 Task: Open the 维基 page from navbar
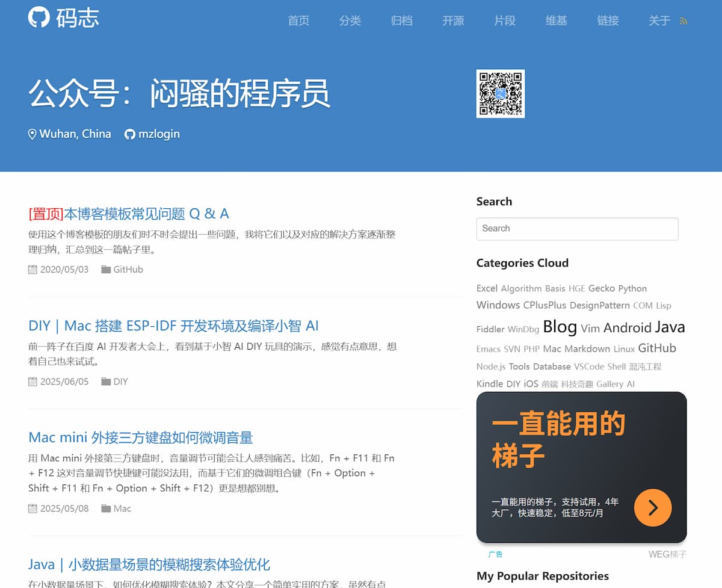(x=556, y=20)
